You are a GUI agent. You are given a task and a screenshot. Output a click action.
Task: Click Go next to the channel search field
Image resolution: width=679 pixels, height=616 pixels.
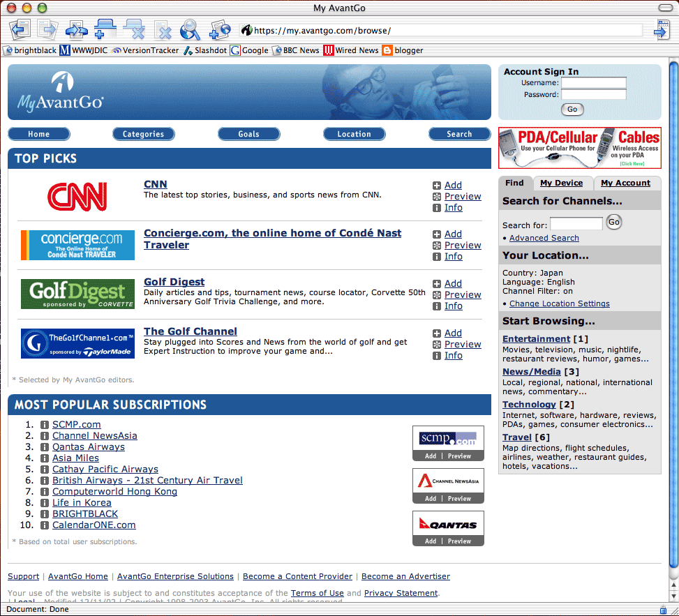click(x=613, y=222)
